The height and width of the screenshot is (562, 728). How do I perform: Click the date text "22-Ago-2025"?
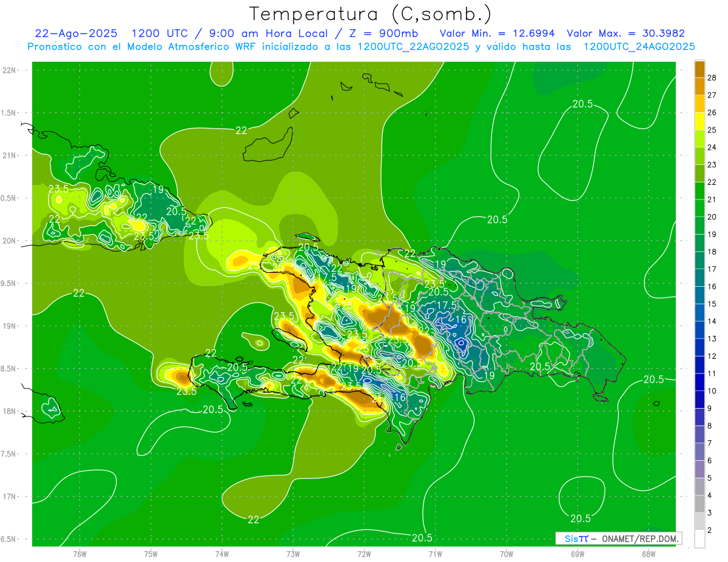click(x=76, y=33)
